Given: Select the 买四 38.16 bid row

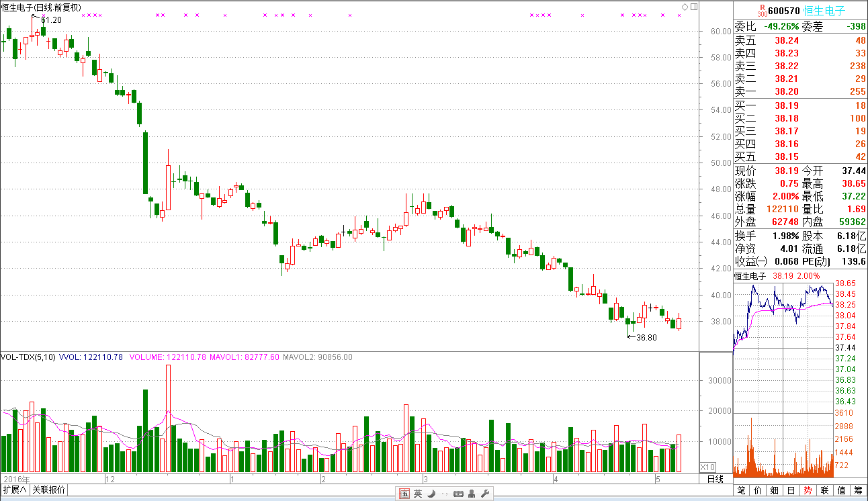Looking at the screenshot, I should [x=800, y=144].
